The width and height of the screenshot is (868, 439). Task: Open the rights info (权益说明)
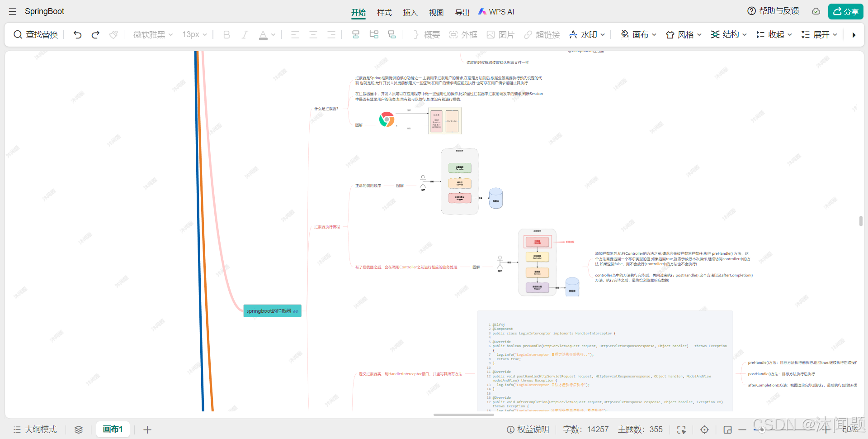[528, 429]
